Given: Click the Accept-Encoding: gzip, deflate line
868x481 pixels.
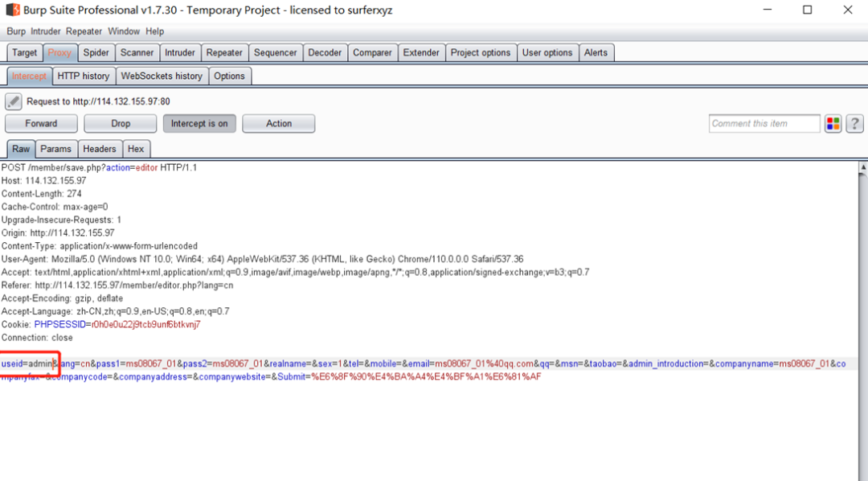Looking at the screenshot, I should pyautogui.click(x=63, y=298).
